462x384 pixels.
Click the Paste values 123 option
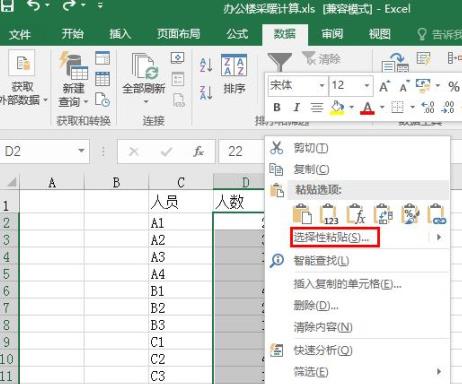point(329,214)
